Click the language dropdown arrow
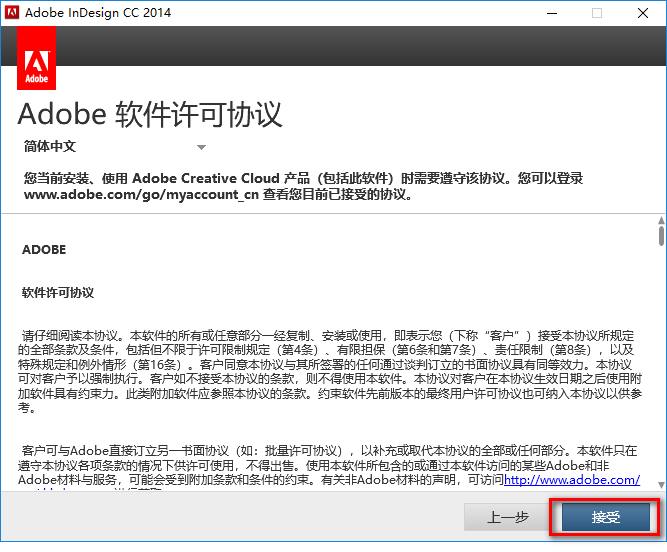This screenshot has width=667, height=552. [201, 147]
